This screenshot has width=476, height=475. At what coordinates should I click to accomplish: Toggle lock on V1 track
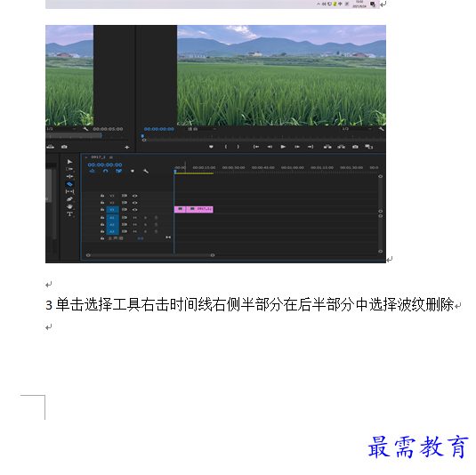102,209
